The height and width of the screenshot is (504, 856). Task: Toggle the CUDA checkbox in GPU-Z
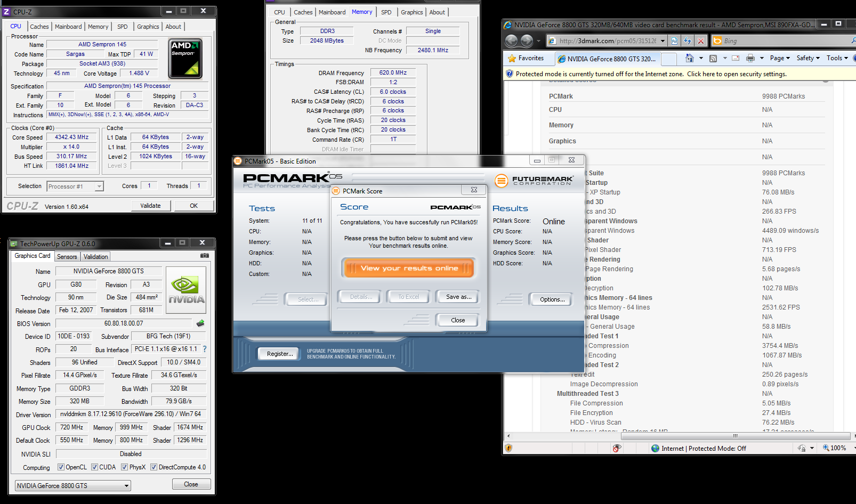point(94,467)
